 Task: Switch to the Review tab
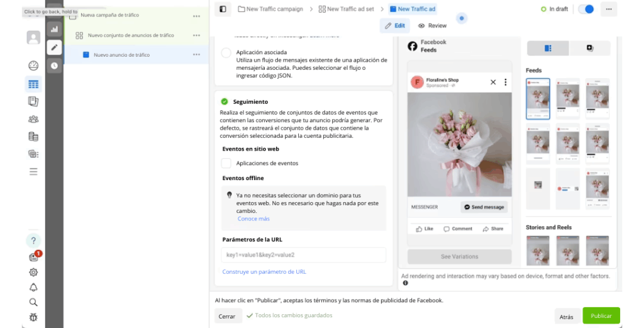coord(432,26)
